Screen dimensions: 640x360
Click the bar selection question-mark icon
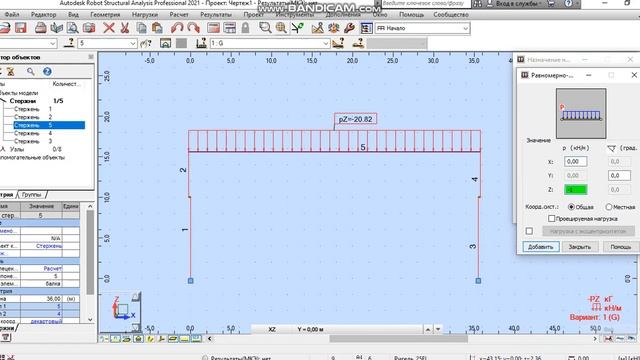69,43
